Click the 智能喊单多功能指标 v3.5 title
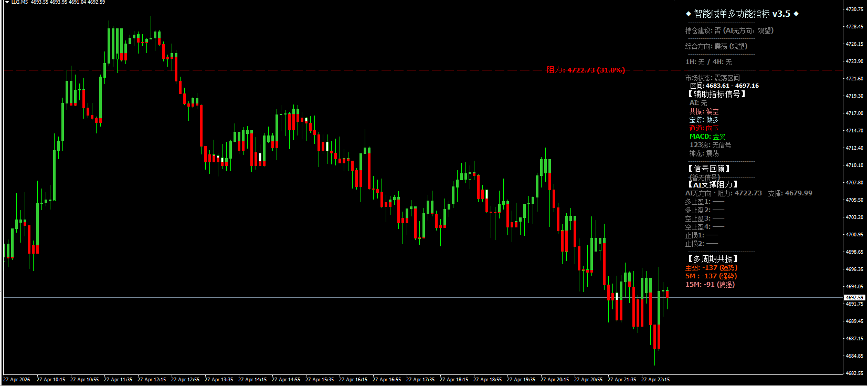868x386 pixels. coord(742,14)
